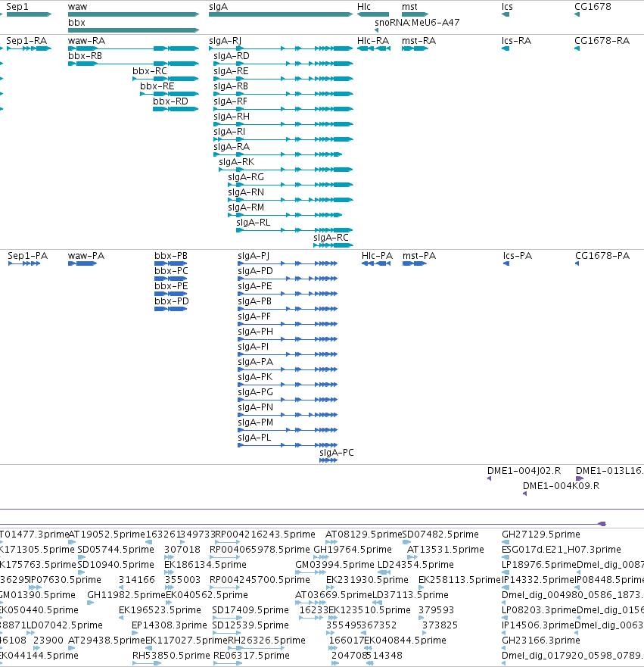The width and height of the screenshot is (644, 667).
Task: Open transcript slgA-RE
Action: click(283, 79)
